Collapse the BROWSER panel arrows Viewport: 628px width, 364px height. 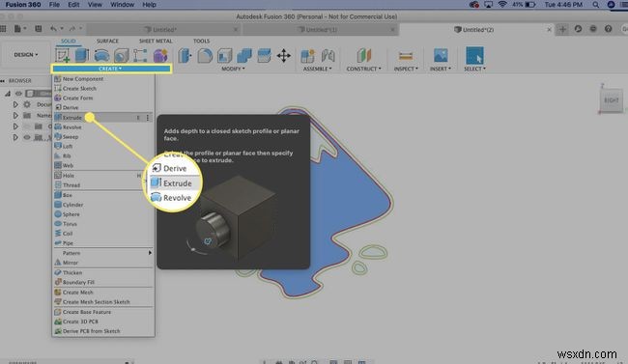(x=2, y=81)
